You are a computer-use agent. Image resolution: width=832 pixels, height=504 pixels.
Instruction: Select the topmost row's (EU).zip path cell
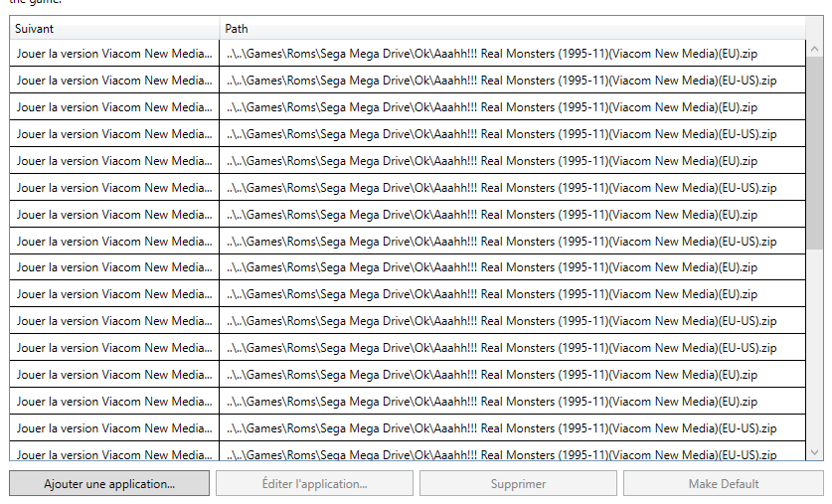click(512, 54)
